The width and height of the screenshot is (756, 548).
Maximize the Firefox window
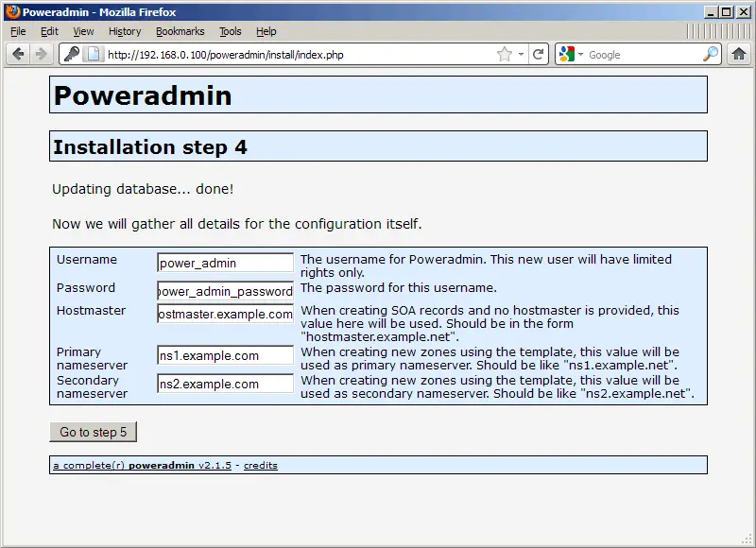point(727,12)
